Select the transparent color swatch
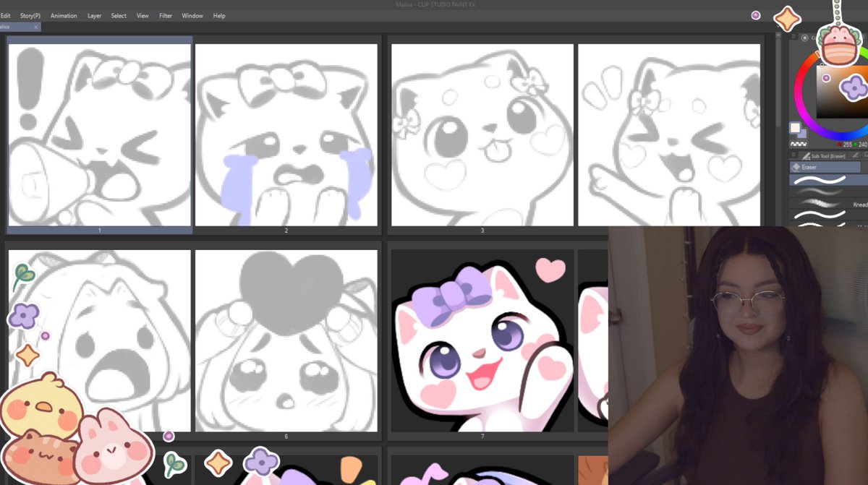The width and height of the screenshot is (868, 485). click(797, 144)
